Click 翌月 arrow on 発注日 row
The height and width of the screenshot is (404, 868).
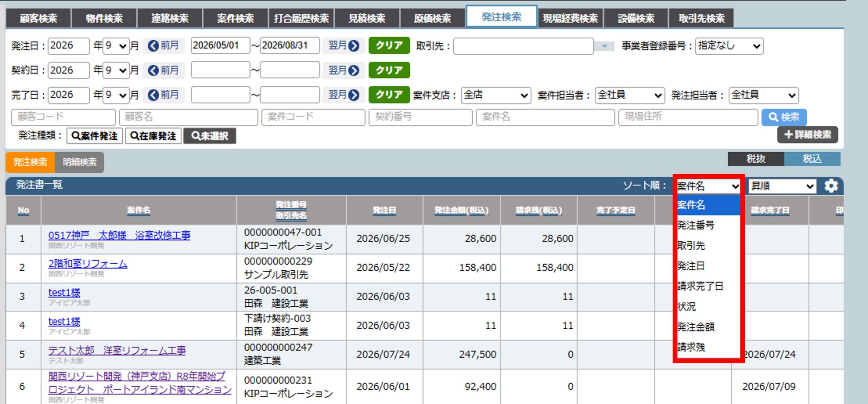(x=343, y=45)
